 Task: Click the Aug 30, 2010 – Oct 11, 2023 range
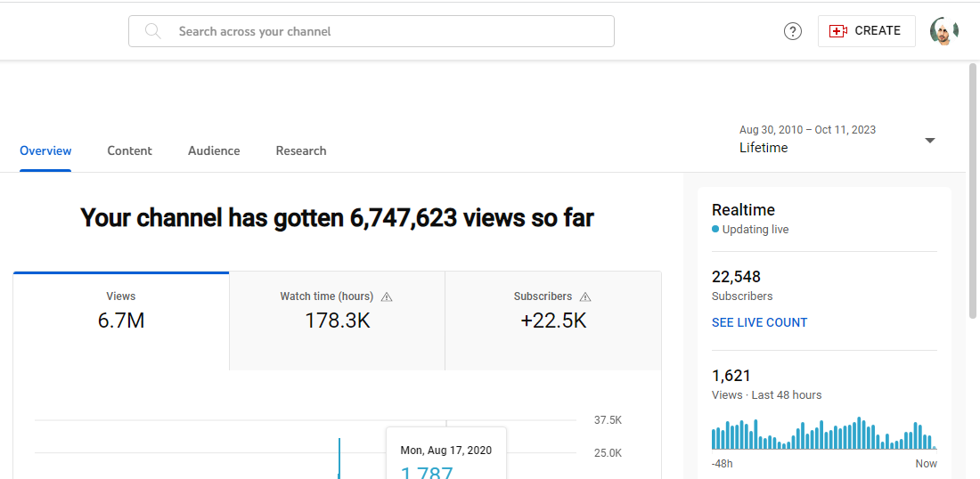[807, 130]
